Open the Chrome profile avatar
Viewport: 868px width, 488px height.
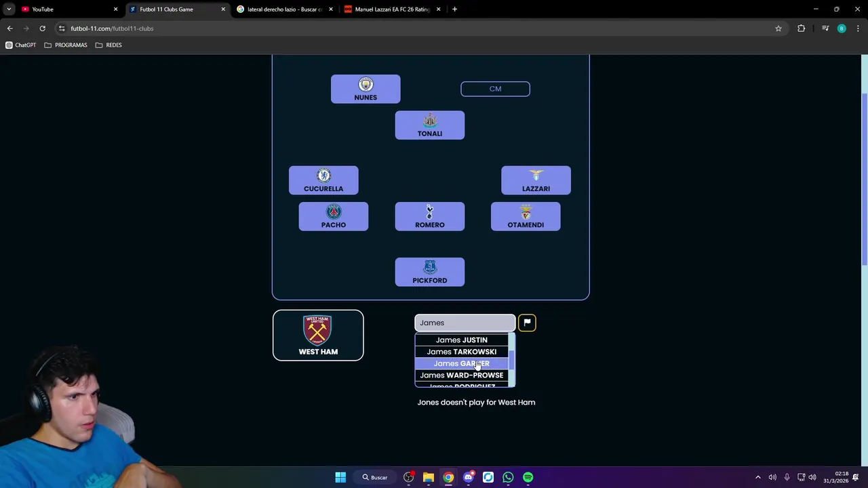842,28
